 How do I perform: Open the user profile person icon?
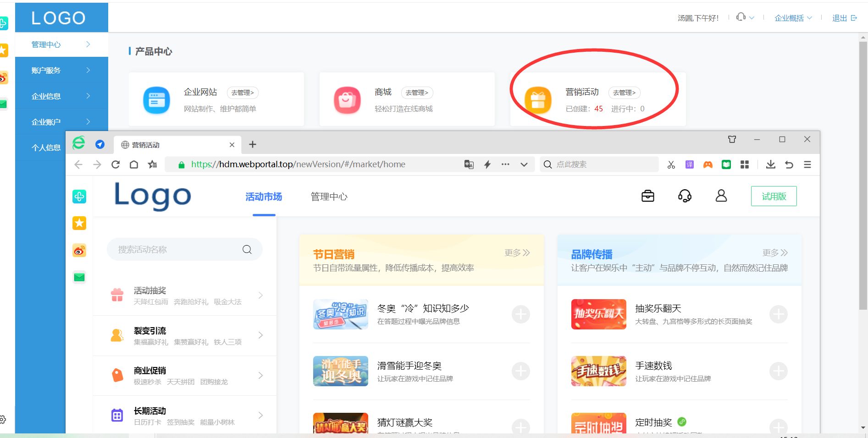[721, 196]
